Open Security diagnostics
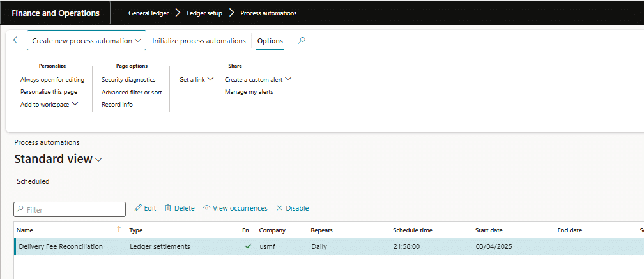The image size is (644, 279). pos(128,80)
